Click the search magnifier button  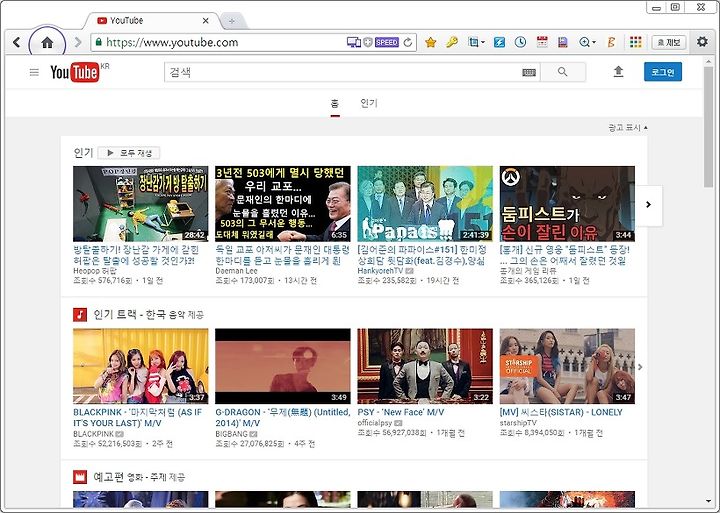tap(563, 72)
